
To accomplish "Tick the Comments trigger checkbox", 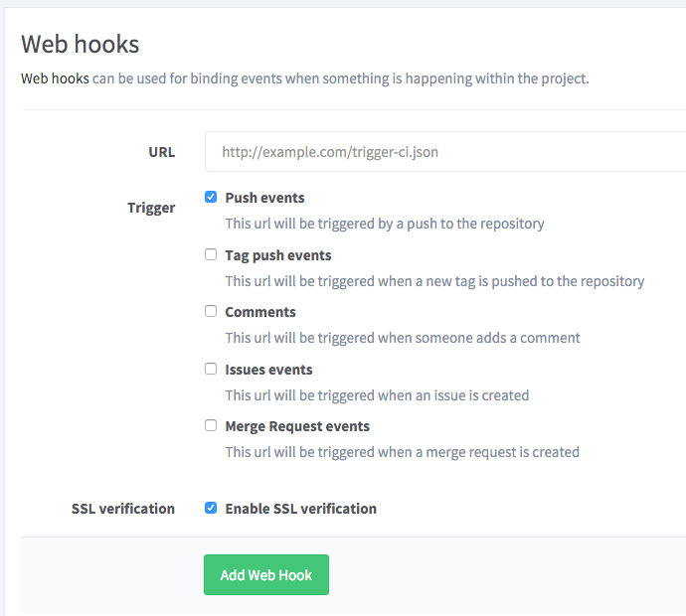I will [211, 311].
